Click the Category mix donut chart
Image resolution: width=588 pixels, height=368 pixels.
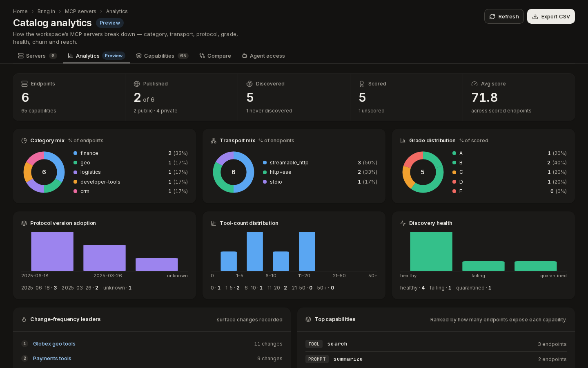[44, 172]
